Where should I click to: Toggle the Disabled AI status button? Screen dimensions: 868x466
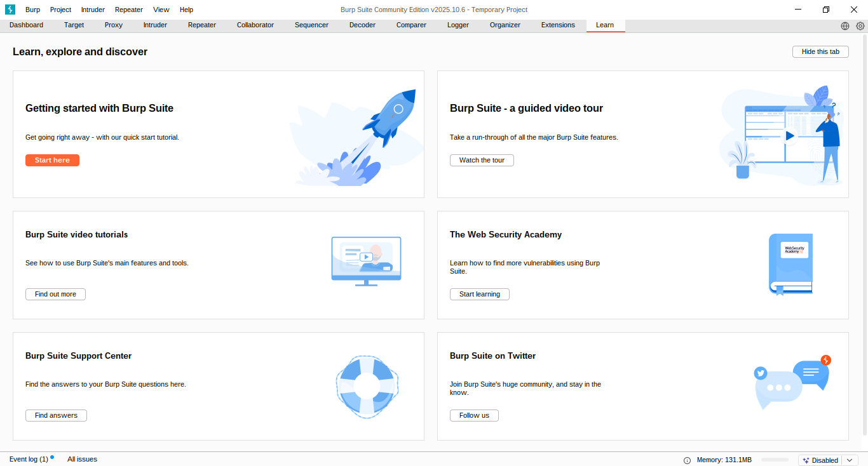coord(820,460)
